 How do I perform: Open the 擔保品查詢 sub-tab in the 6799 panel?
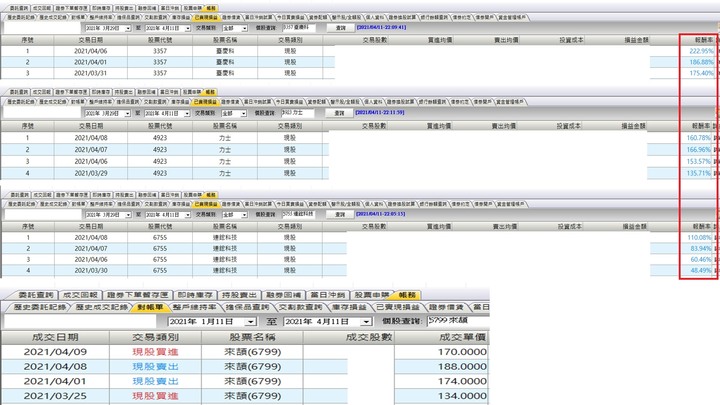point(248,307)
